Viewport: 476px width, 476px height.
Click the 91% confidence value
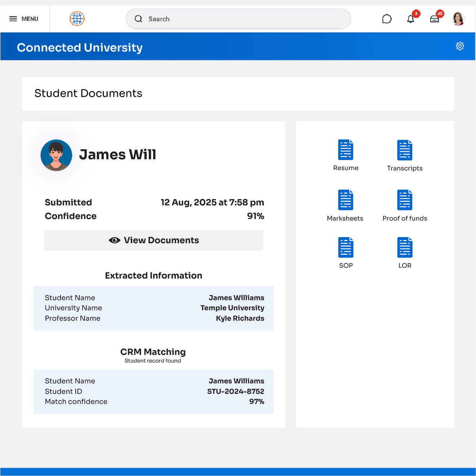click(x=256, y=216)
